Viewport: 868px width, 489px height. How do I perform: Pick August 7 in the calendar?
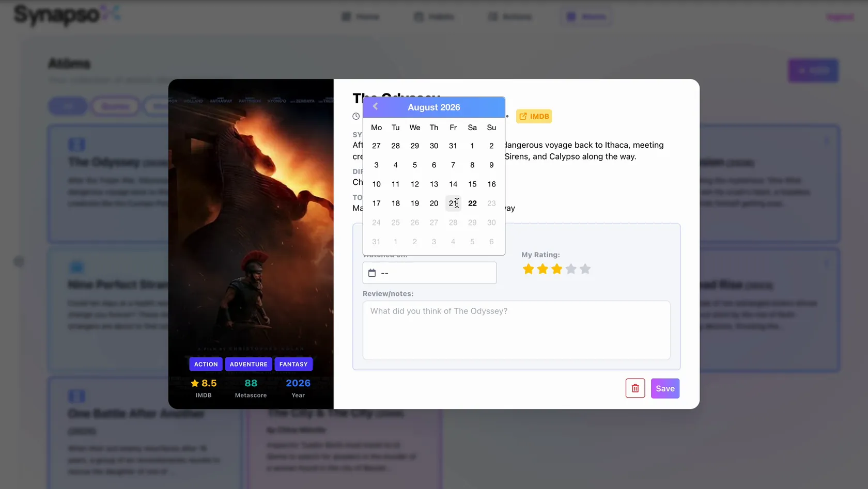pos(453,165)
